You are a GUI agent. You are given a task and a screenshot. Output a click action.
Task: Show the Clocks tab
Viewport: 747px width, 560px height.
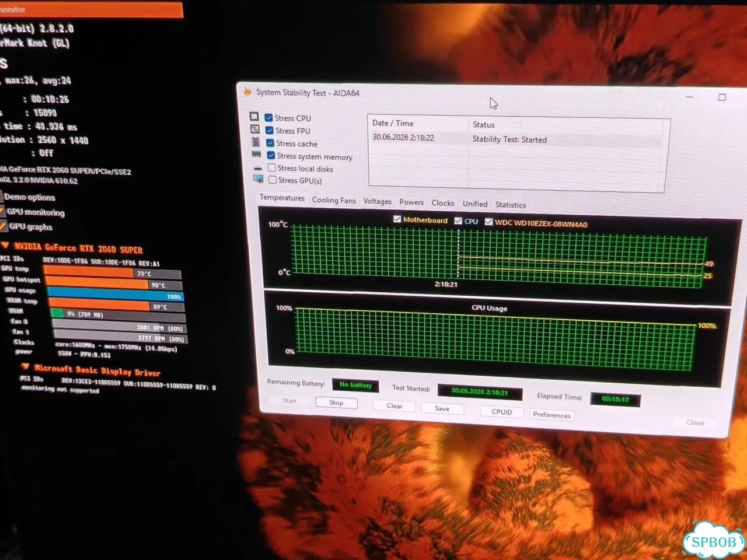pyautogui.click(x=443, y=203)
